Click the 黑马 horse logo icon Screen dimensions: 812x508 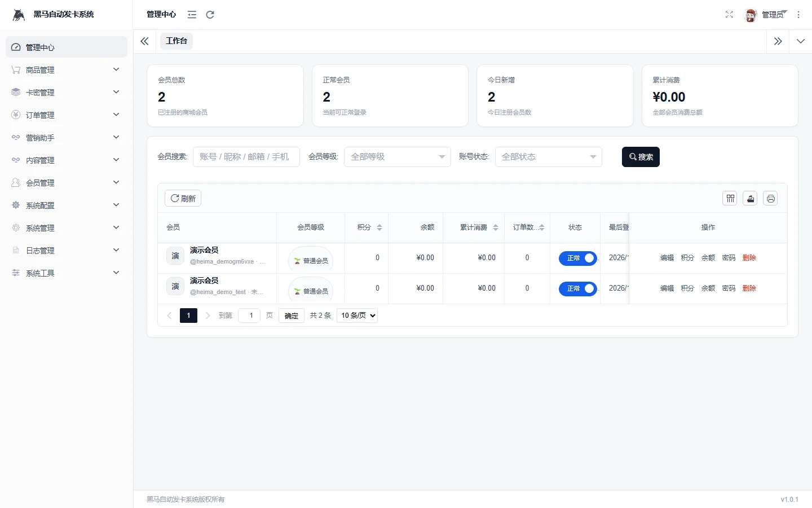19,15
